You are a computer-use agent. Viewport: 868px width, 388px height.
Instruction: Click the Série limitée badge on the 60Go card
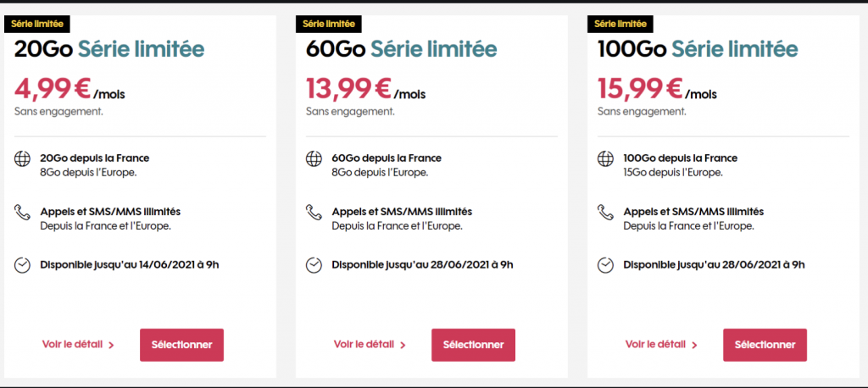(x=328, y=24)
